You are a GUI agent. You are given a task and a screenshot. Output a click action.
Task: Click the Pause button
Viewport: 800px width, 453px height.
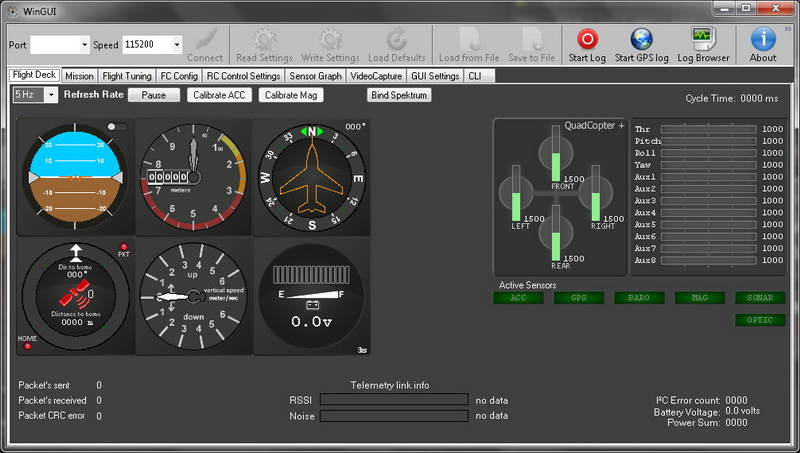pos(154,95)
